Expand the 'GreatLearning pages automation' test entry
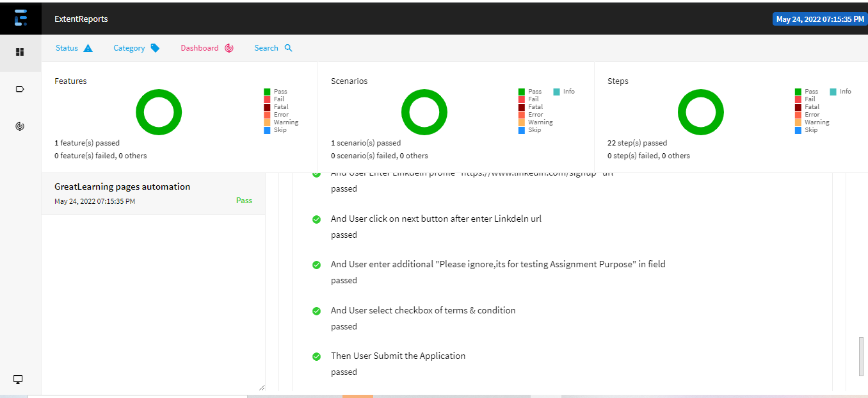868x398 pixels. (x=122, y=187)
